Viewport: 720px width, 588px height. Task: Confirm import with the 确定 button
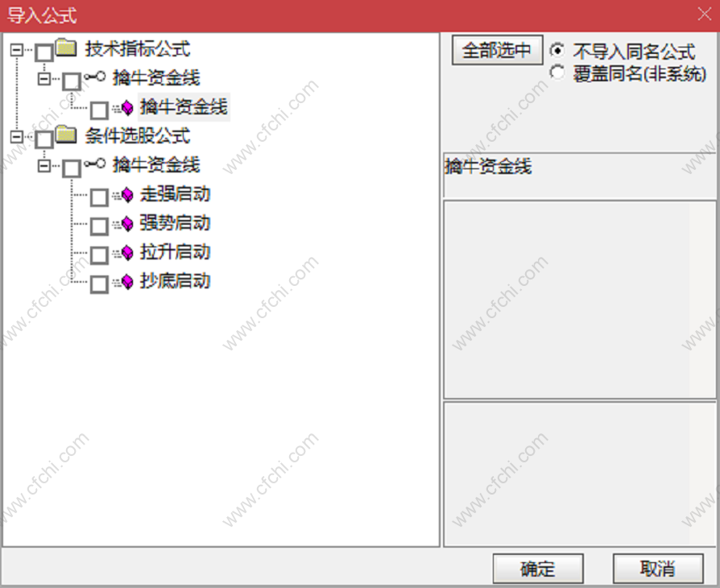tap(538, 569)
